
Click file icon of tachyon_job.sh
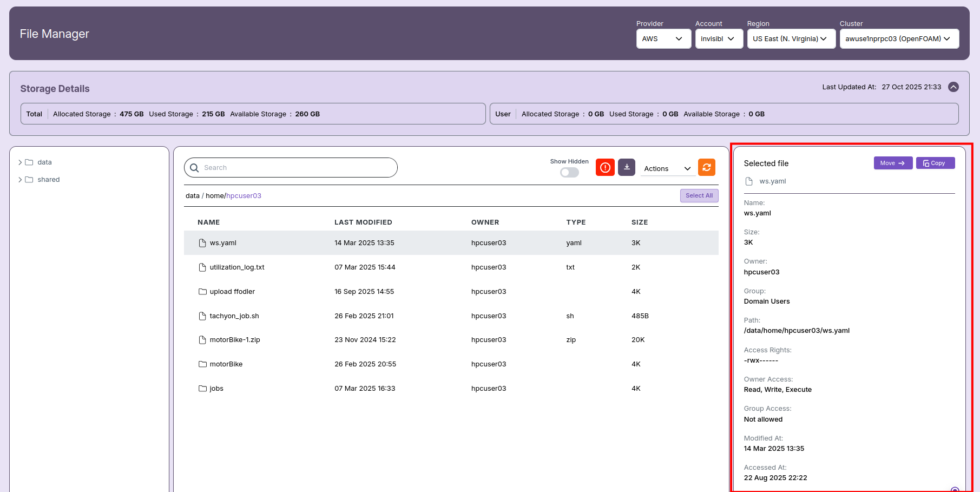pos(202,316)
